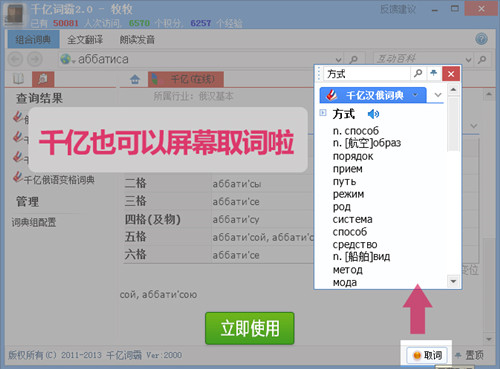Viewport: 500px width, 369px height.
Task: Click the chevron next to 千亿汉俄词典
Action: pyautogui.click(x=438, y=95)
